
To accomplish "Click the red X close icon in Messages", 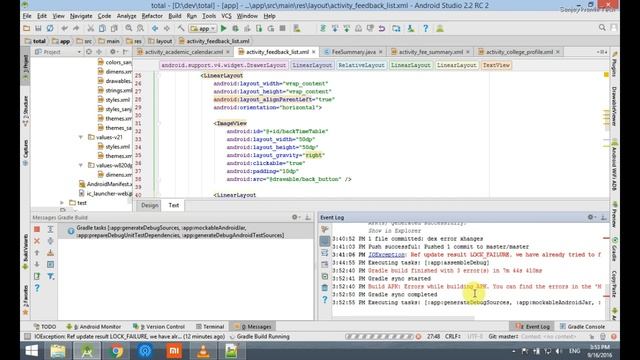I will (x=37, y=241).
